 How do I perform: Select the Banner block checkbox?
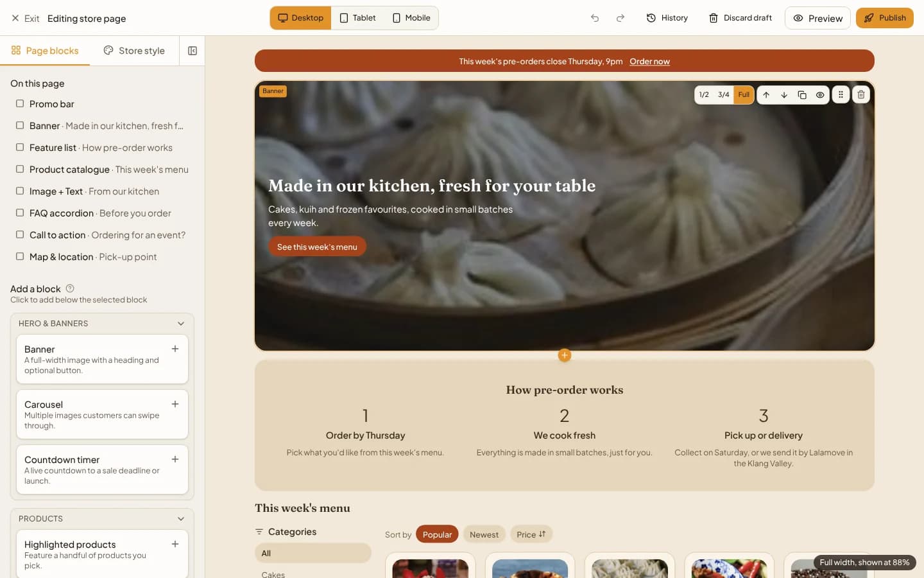20,125
